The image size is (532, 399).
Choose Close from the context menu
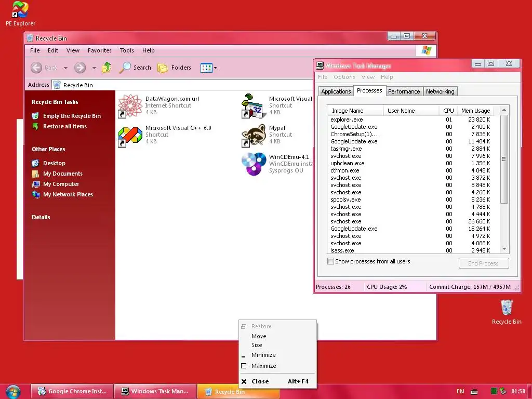point(277,381)
